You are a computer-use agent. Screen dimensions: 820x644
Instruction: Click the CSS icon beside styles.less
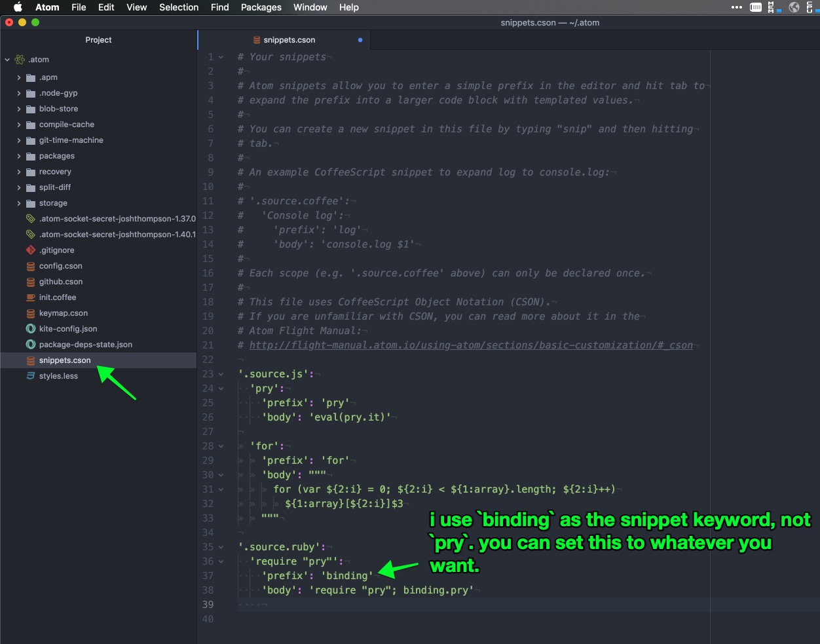pos(31,376)
